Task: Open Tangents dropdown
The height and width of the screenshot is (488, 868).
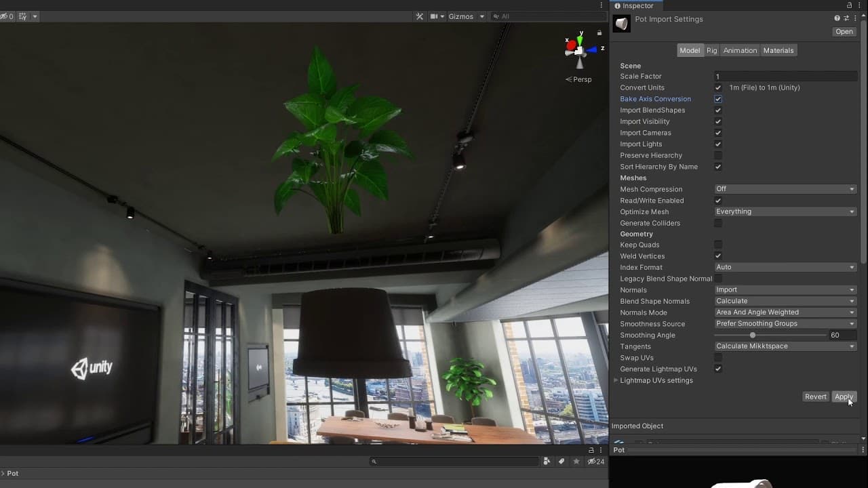Action: click(785, 346)
